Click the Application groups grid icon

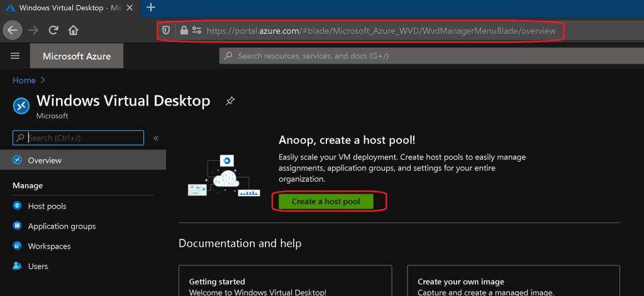[x=17, y=226]
